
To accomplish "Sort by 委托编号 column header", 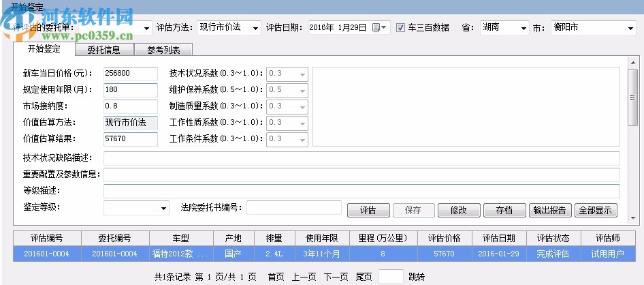I will (x=116, y=239).
